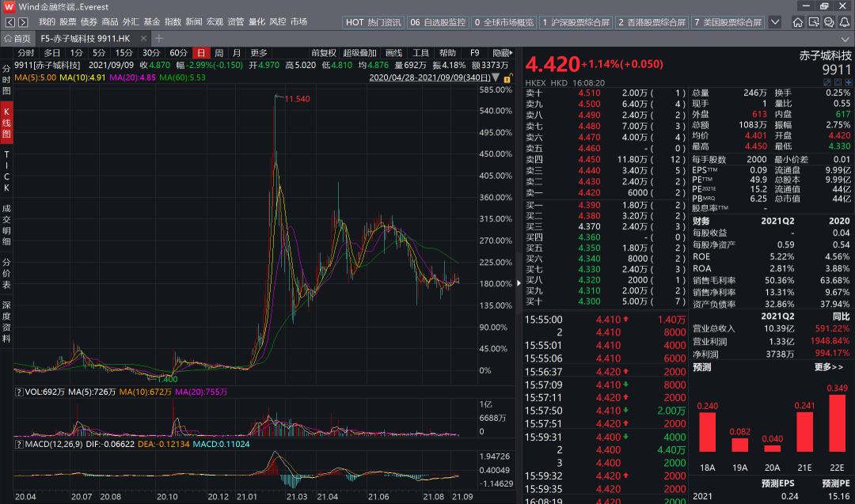The image size is (855, 504).
Task: Select the 多日 multi-day period
Action: coord(51,53)
